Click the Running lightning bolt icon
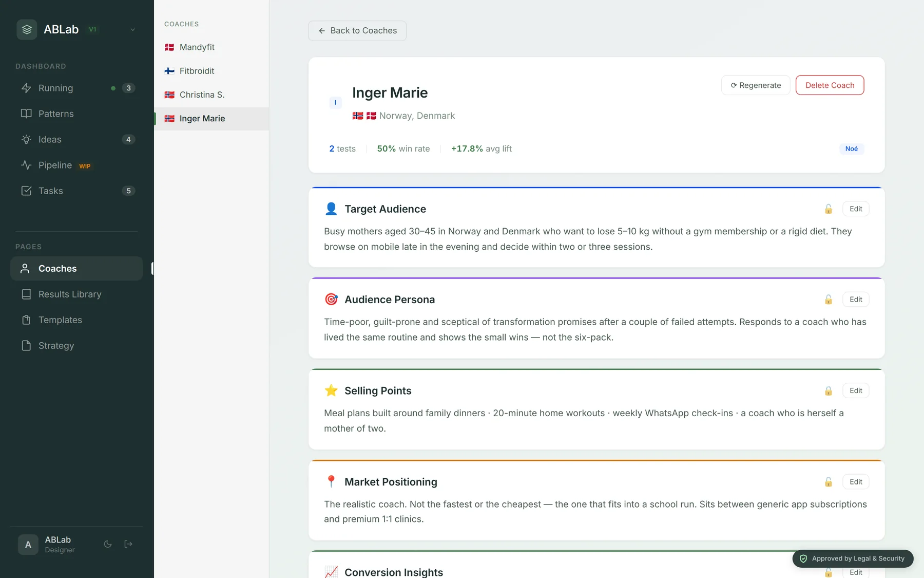 [26, 88]
